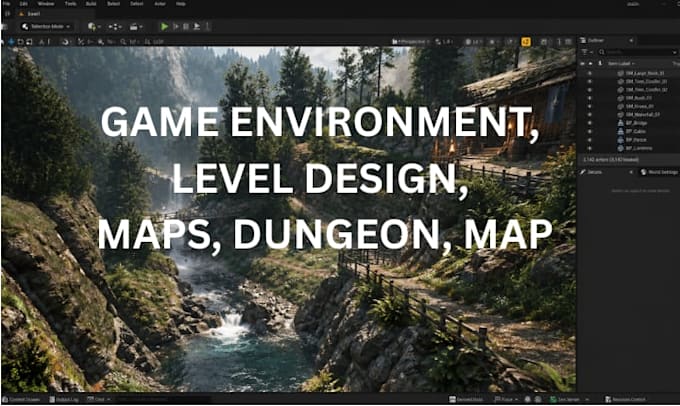Toggle visibility of BP_Cabin

[x=589, y=131]
